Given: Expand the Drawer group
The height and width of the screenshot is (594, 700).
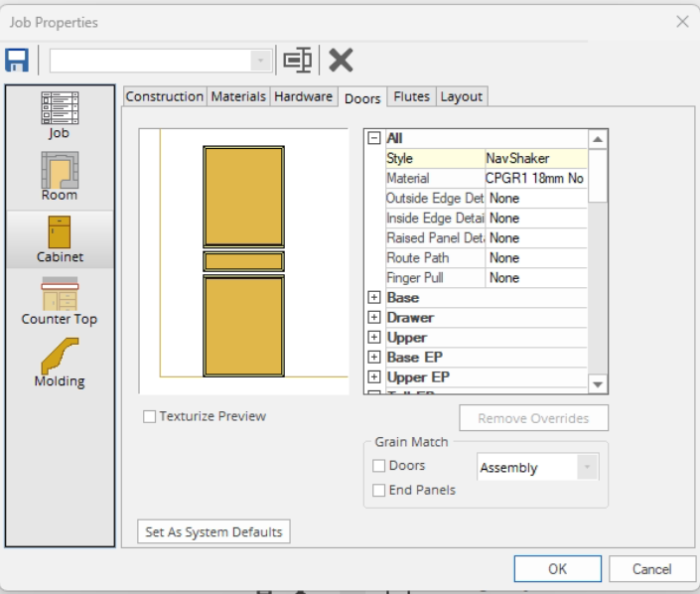Looking at the screenshot, I should pyautogui.click(x=374, y=317).
